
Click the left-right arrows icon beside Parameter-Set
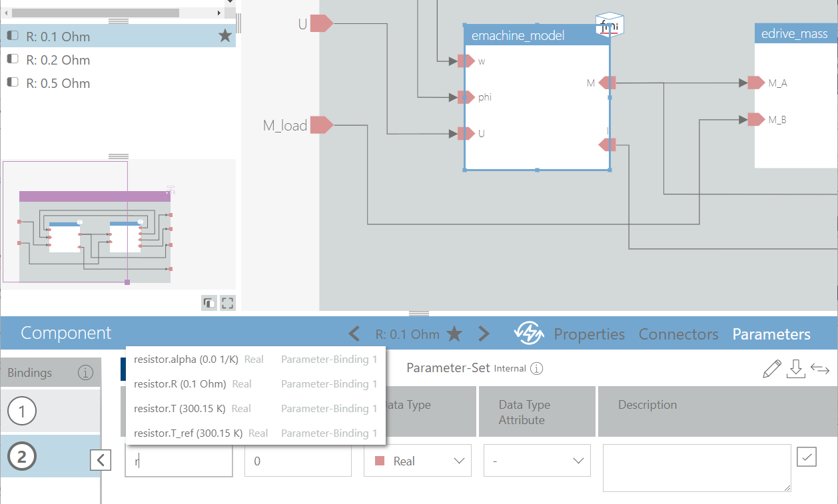pyautogui.click(x=819, y=369)
